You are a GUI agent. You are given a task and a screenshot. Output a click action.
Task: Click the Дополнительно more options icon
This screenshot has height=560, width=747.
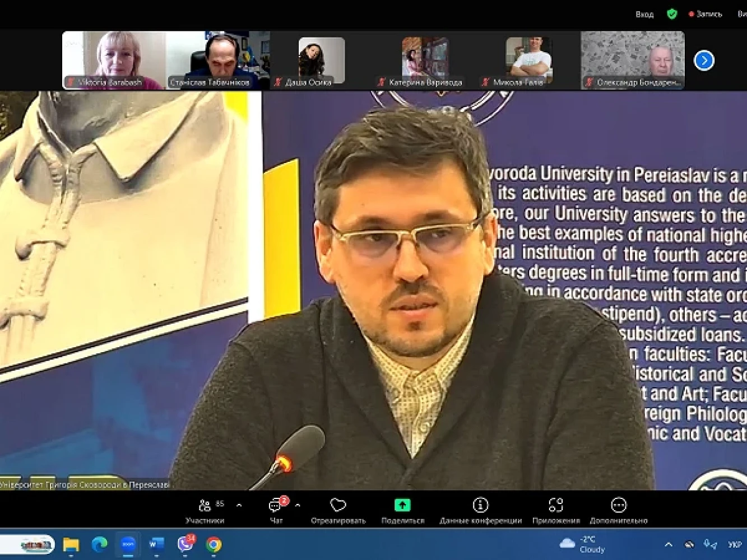pyautogui.click(x=618, y=506)
